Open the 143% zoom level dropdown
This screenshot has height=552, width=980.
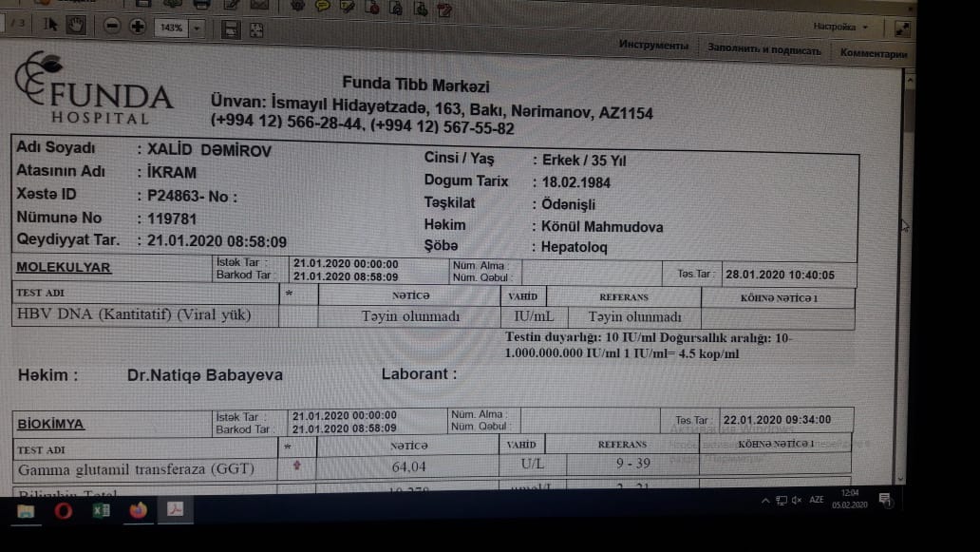tap(197, 28)
